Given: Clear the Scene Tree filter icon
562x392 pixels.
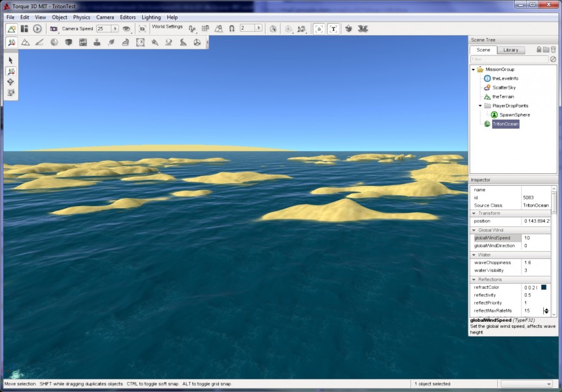Looking at the screenshot, I should coord(553,59).
